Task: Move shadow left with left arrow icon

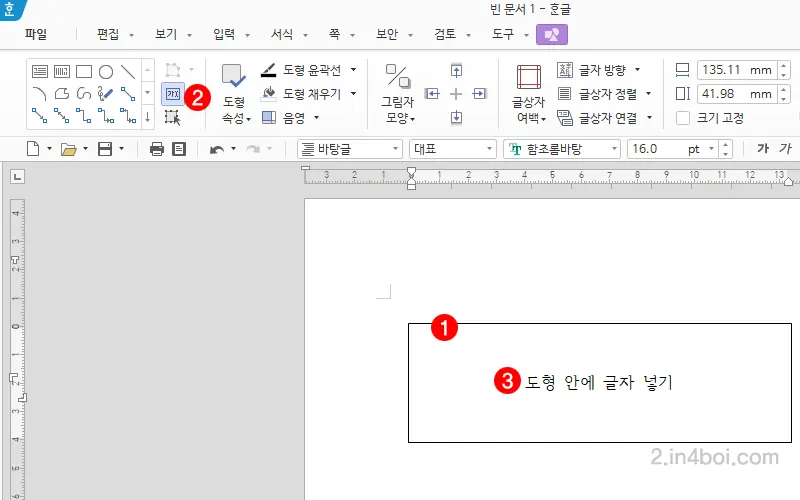Action: 432,94
